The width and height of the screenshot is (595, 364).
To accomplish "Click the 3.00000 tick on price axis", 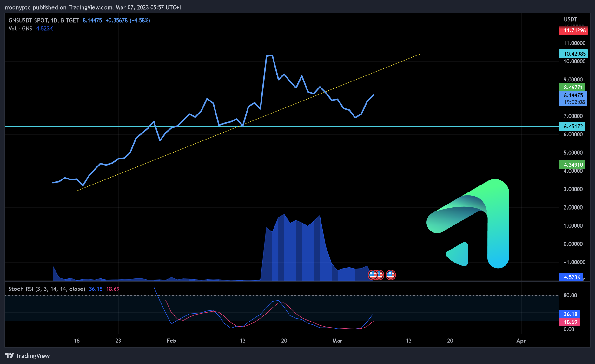I will pyautogui.click(x=573, y=189).
